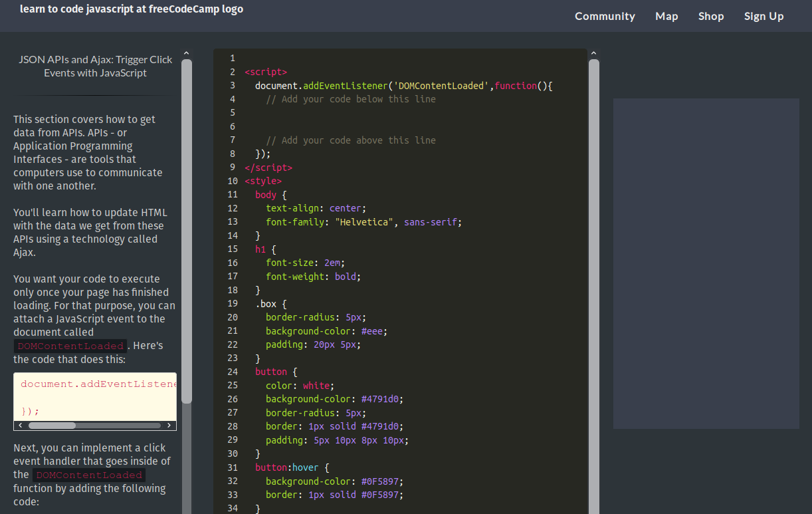Image resolution: width=812 pixels, height=514 pixels.
Task: Select the body selector on line 11
Action: pos(265,194)
